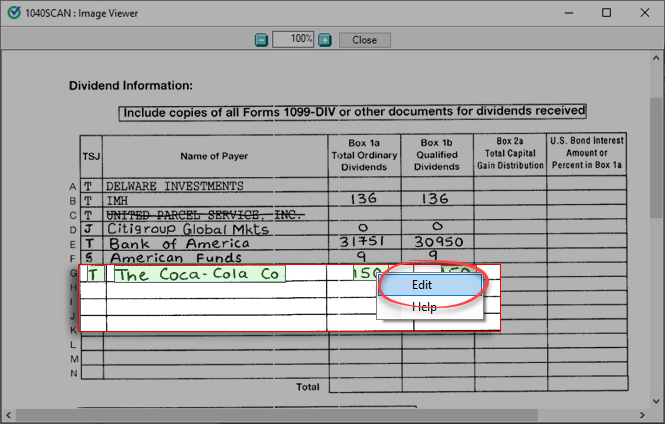
Task: Click the 'Box 1a Total Ordinary Dividends' header
Action: pyautogui.click(x=364, y=155)
